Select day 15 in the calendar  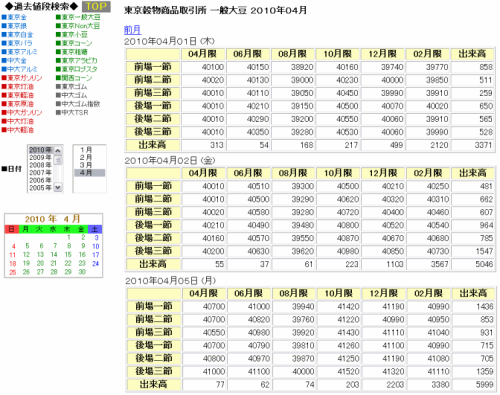click(68, 255)
